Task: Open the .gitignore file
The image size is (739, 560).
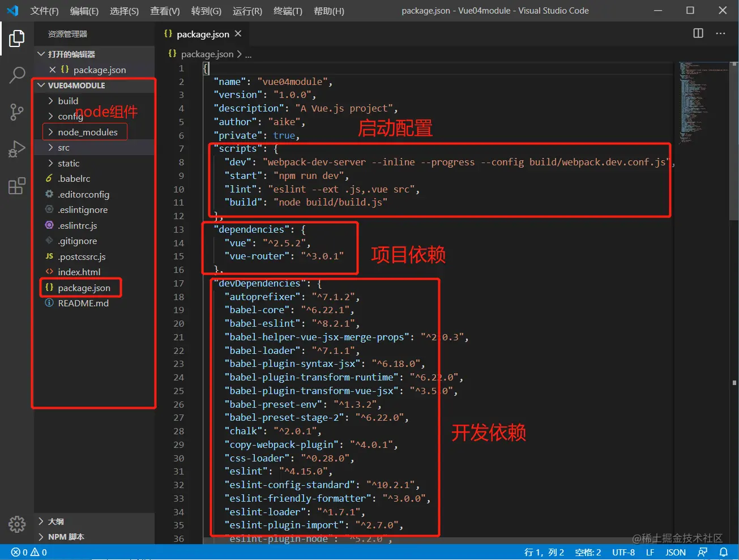Action: click(94, 241)
